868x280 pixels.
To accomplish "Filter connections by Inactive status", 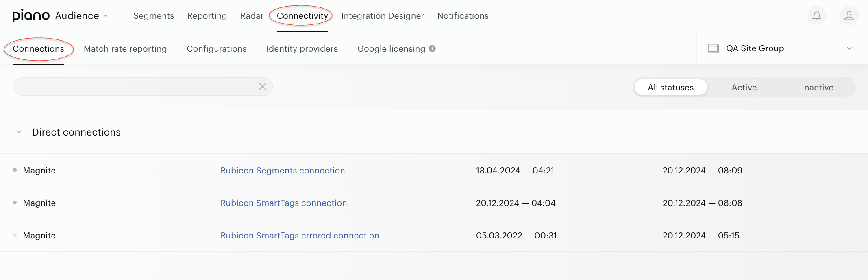I will (818, 87).
